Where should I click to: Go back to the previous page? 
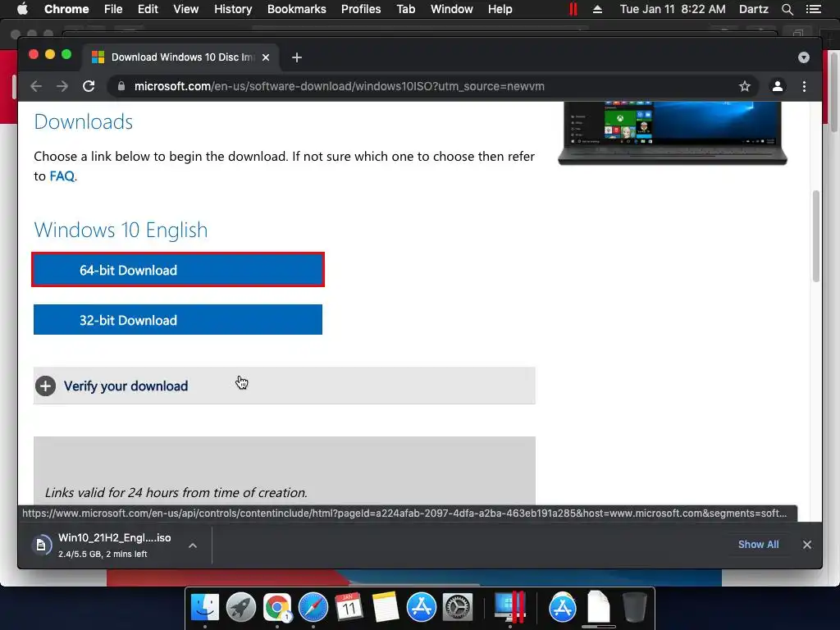click(x=36, y=86)
